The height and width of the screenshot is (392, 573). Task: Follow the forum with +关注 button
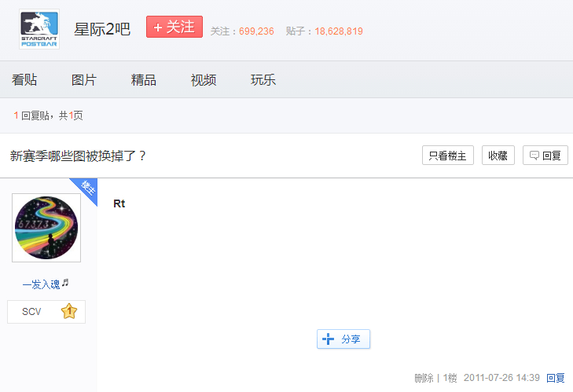(x=174, y=27)
